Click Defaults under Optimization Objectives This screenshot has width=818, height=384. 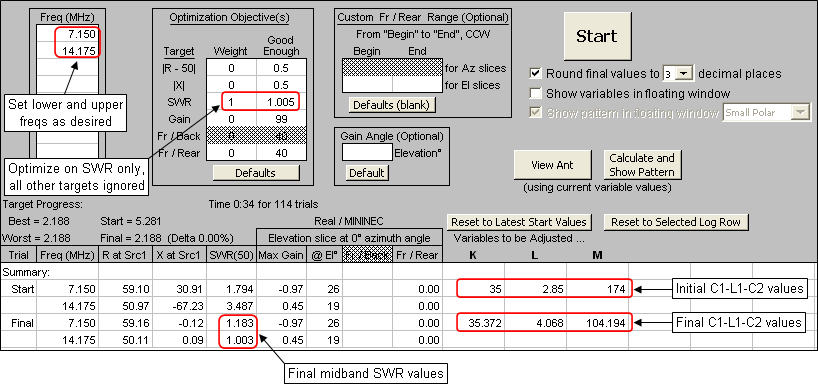[256, 173]
